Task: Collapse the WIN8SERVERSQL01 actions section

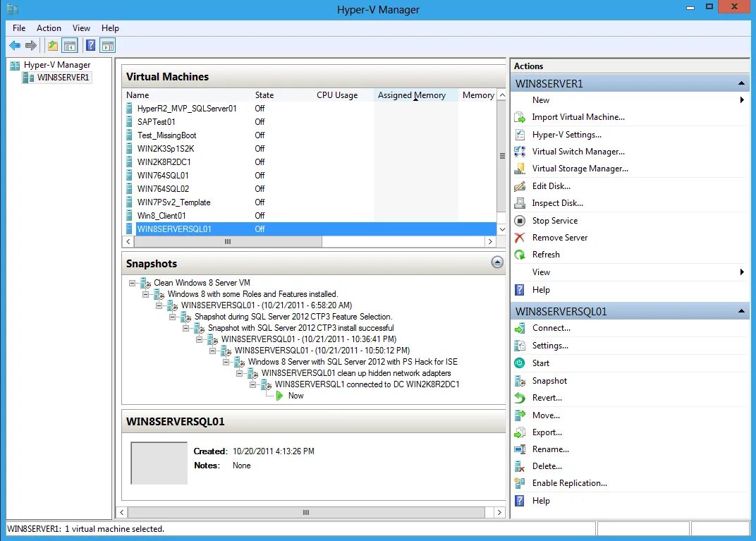Action: [x=741, y=311]
